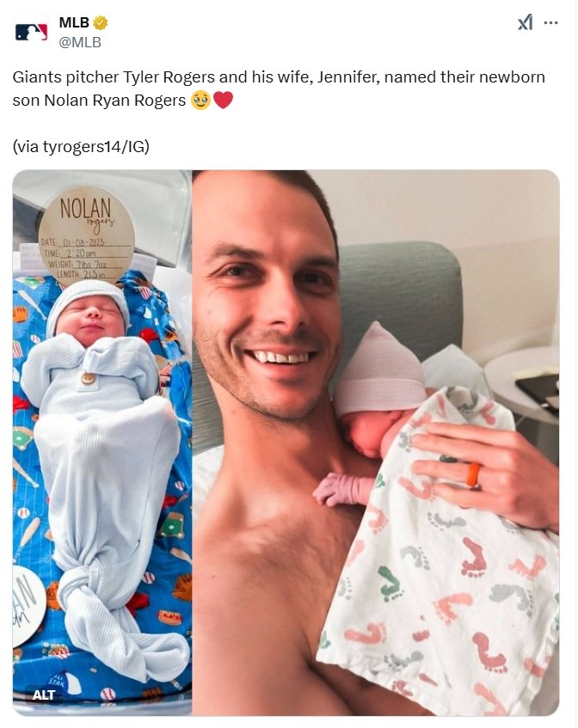Screen dimensions: 578x728
Task: Open the three-dot more options menu
Action: point(550,22)
